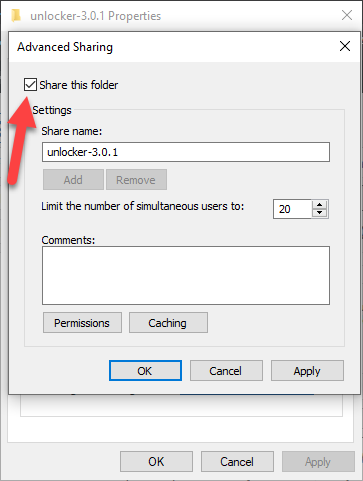Click the grayed-out Remove button
This screenshot has height=481, width=363.
(x=136, y=180)
